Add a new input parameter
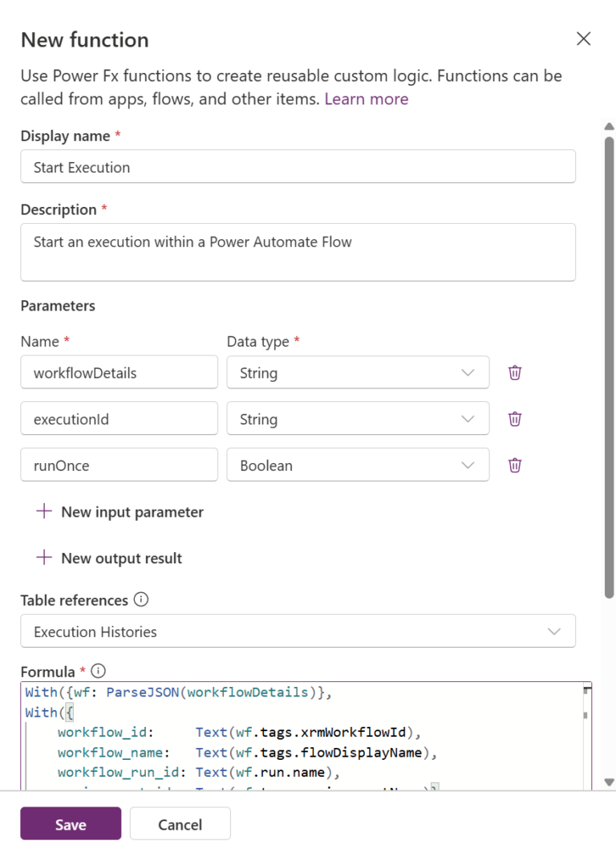 coord(119,511)
